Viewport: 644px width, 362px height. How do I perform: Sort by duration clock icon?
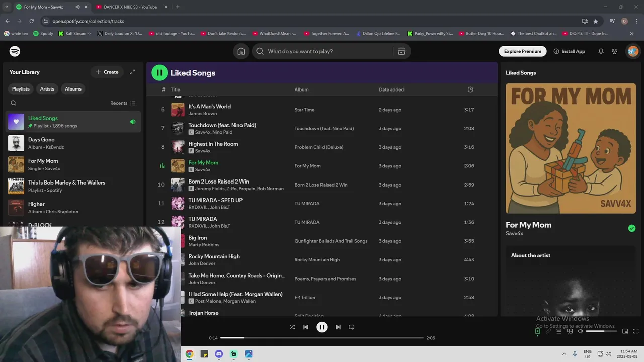pyautogui.click(x=470, y=89)
